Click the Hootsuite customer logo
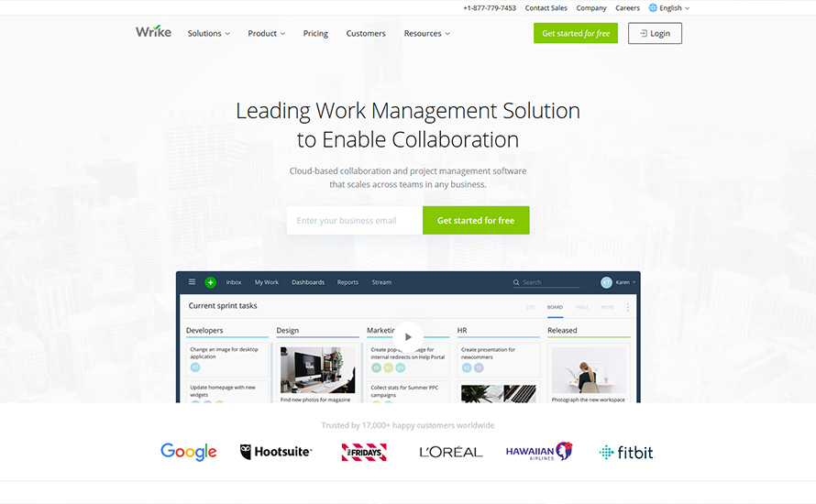 [276, 452]
